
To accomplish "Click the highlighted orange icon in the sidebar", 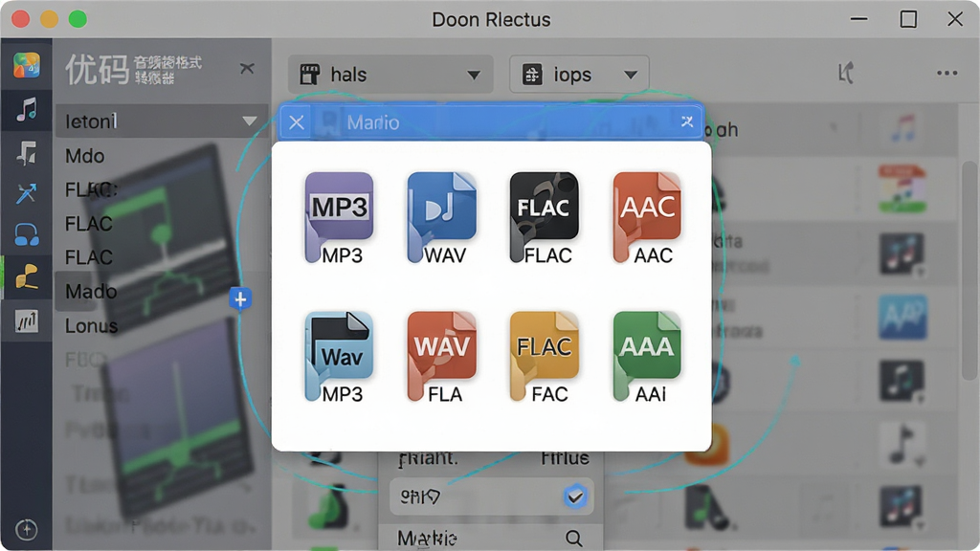I will 26,277.
